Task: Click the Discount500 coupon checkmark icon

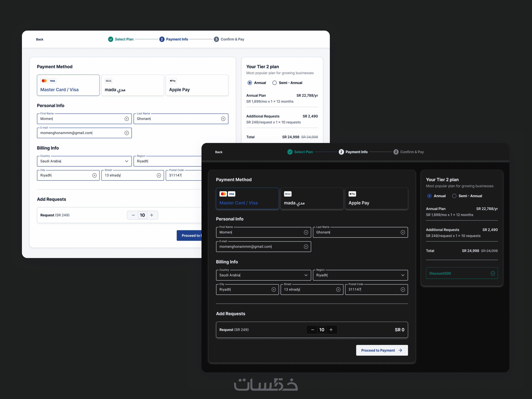Action: [493, 273]
